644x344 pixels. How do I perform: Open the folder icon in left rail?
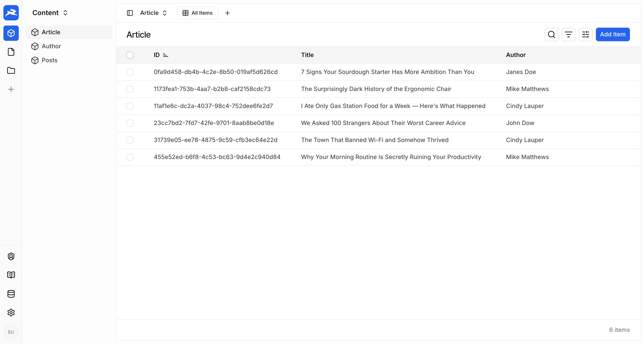tap(11, 71)
